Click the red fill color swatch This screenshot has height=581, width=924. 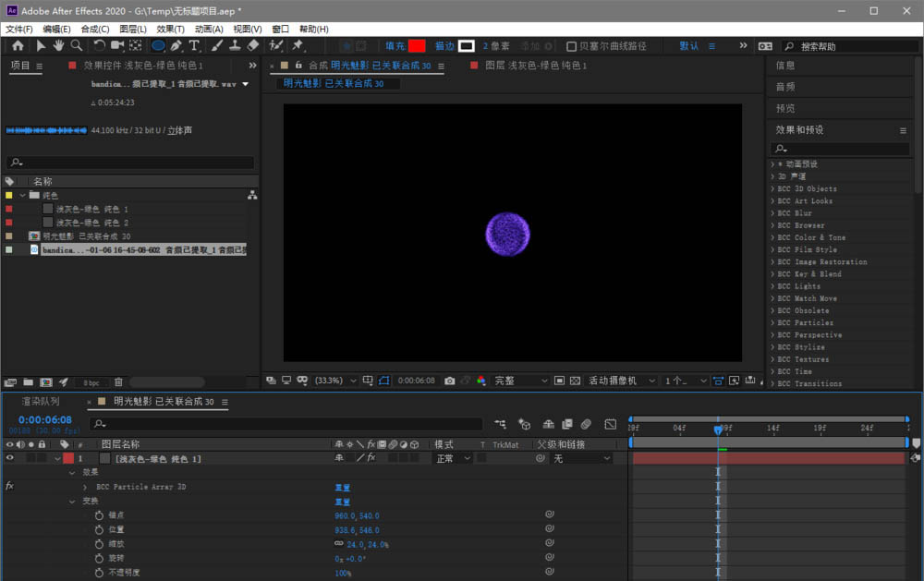417,46
